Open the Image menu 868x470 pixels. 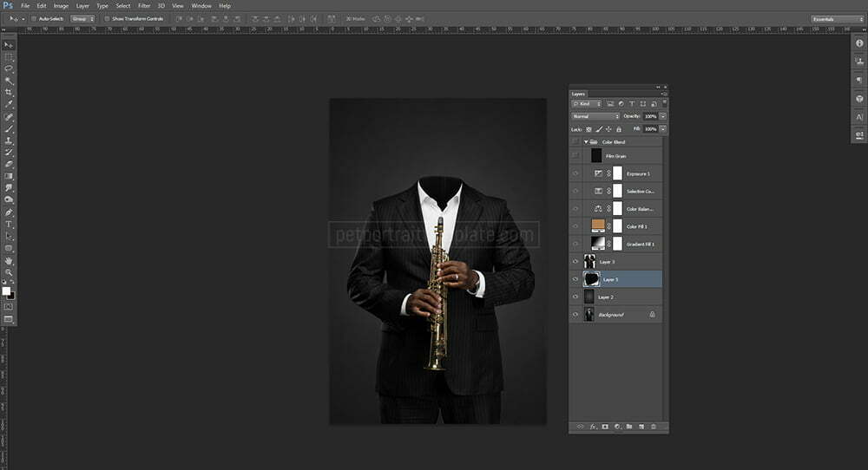click(61, 5)
